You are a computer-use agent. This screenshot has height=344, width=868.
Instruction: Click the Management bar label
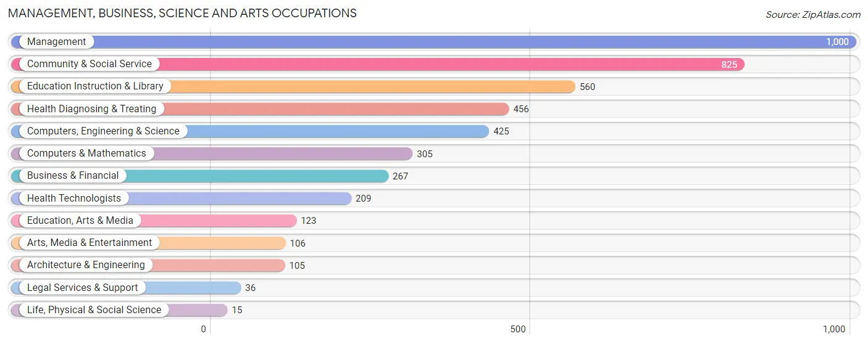56,42
